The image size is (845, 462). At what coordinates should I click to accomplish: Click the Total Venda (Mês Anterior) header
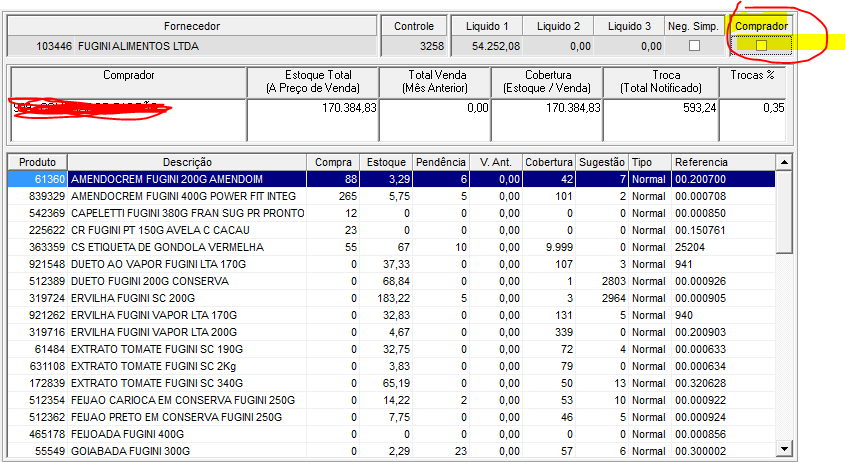[x=437, y=82]
